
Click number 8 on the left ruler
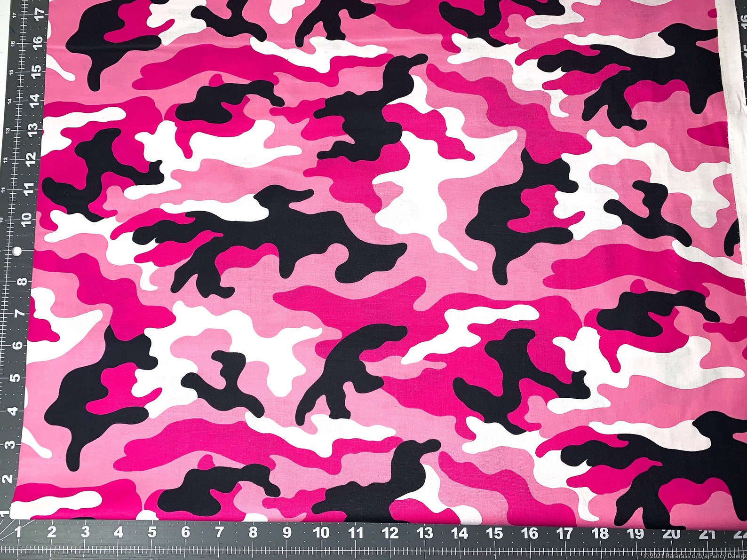click(x=22, y=282)
